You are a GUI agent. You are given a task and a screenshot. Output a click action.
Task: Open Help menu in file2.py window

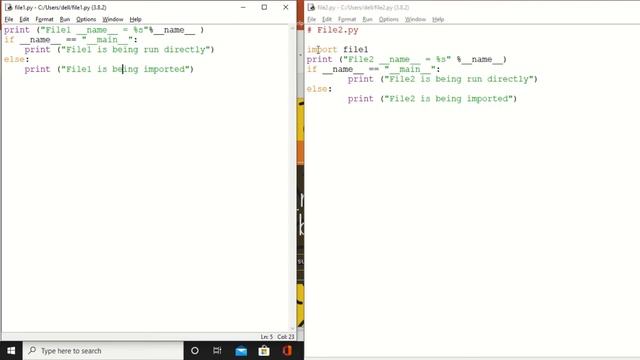click(x=438, y=19)
